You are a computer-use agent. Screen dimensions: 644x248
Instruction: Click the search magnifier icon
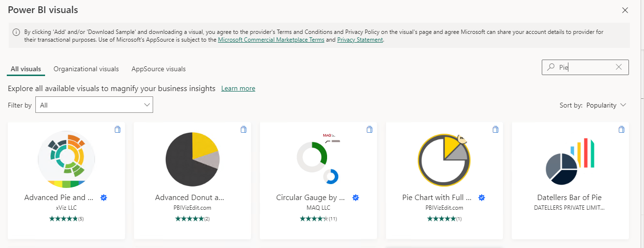coord(550,67)
